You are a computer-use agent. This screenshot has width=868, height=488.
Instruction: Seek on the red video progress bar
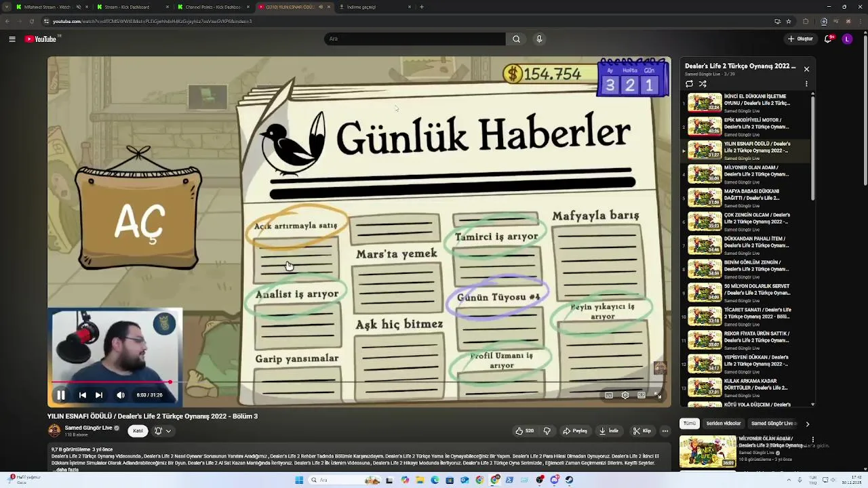[x=359, y=383]
